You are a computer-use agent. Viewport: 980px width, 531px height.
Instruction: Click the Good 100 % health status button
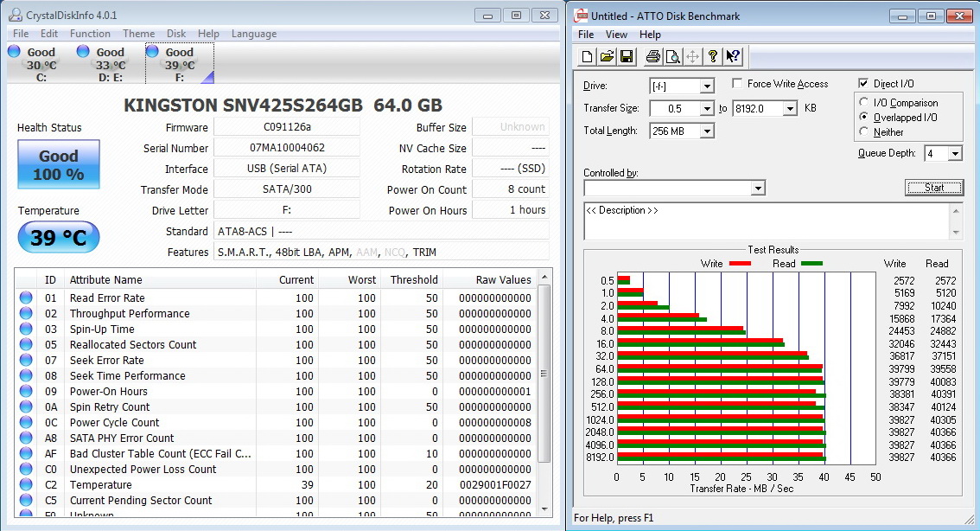(59, 164)
